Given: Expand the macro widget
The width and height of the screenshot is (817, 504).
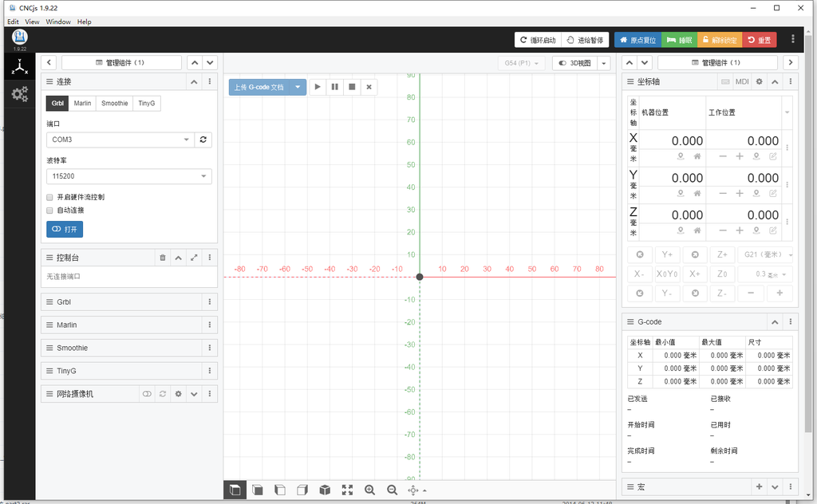Looking at the screenshot, I should point(775,486).
